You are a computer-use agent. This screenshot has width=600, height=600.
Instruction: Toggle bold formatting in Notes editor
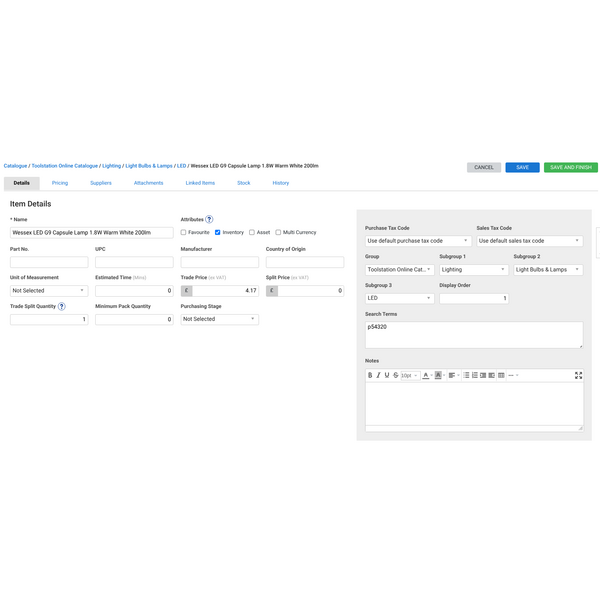coord(370,375)
